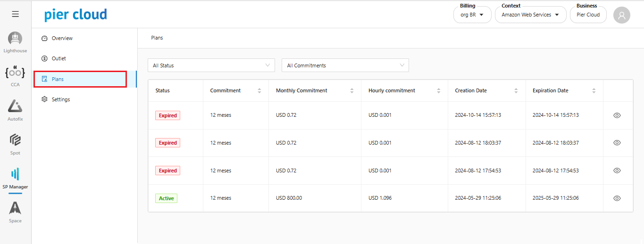The height and width of the screenshot is (244, 644).
Task: Open the All Commitments dropdown
Action: point(345,65)
